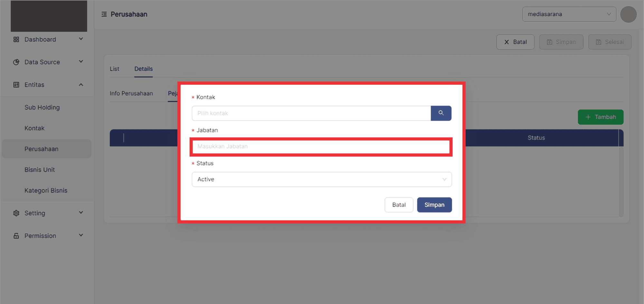Expand the Dashboard menu chevron
The image size is (644, 304).
click(x=81, y=39)
